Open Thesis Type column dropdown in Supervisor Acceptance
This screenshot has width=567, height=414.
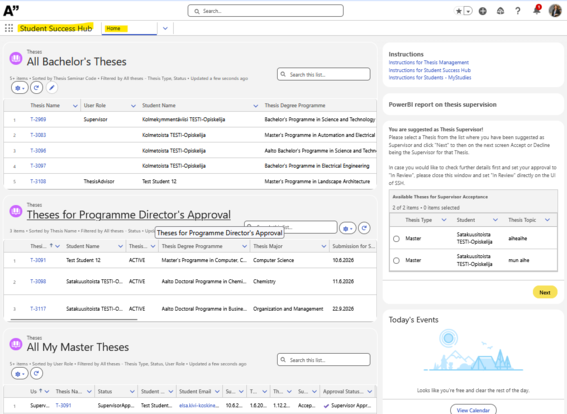(x=444, y=220)
